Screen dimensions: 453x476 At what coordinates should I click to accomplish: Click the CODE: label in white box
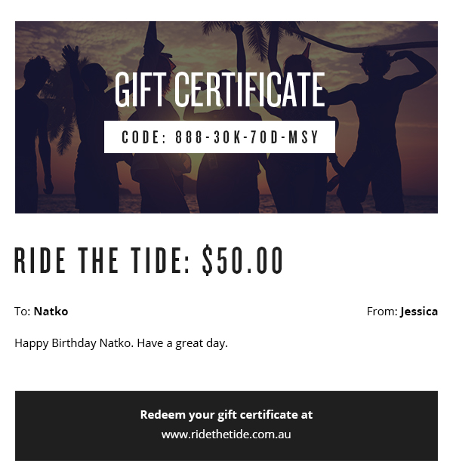(143, 137)
